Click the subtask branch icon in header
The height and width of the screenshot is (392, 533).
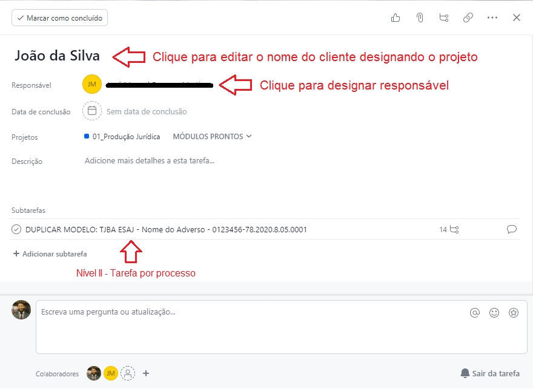coord(444,18)
